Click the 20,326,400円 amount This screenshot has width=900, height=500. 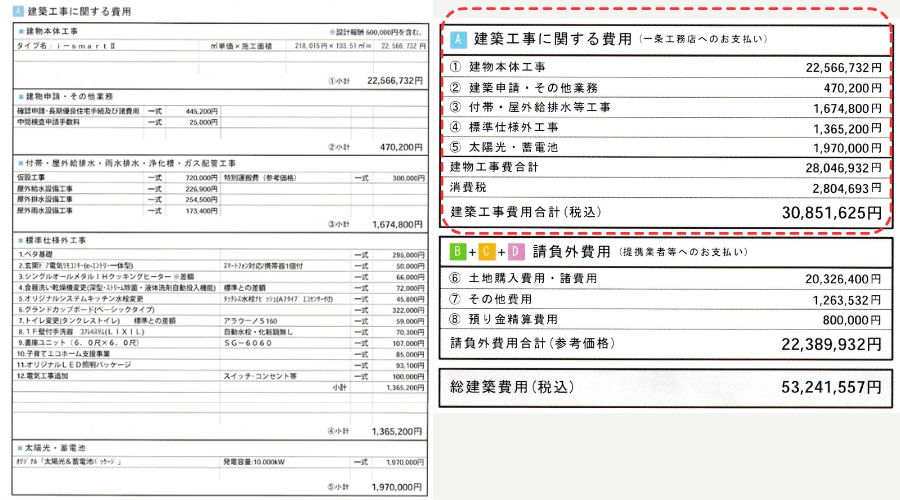843,279
